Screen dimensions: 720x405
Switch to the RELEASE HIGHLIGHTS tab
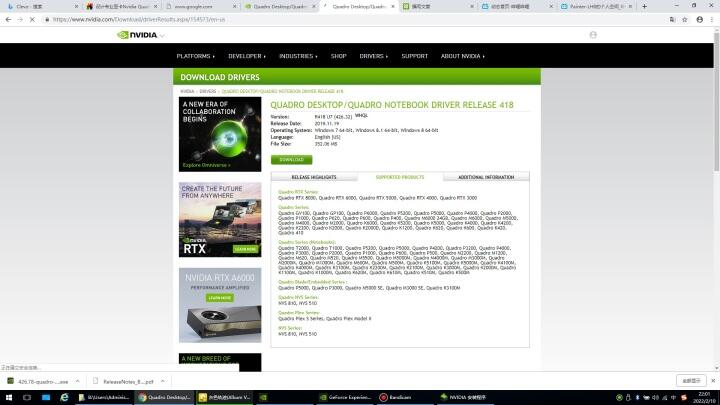(x=314, y=177)
